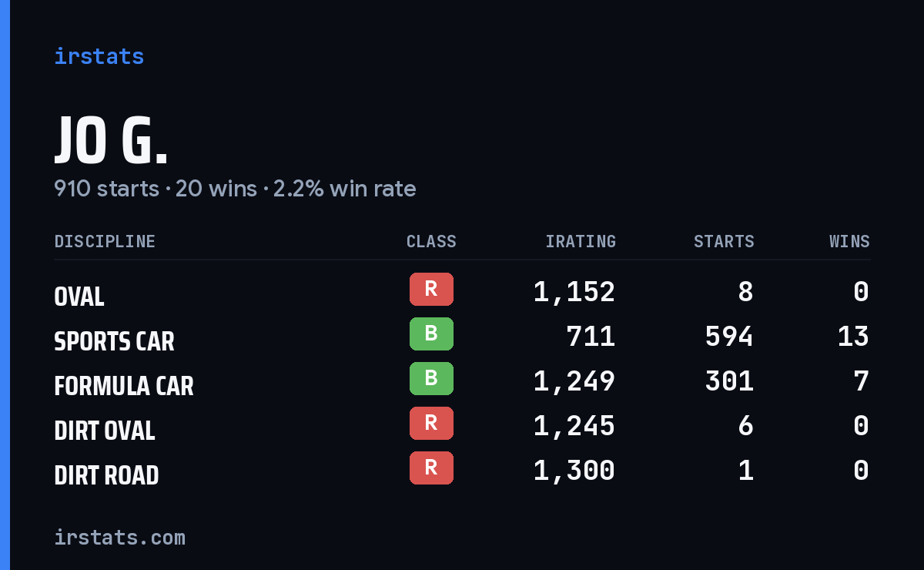Open the irstats.com footer link
The height and width of the screenshot is (570, 924).
coord(119,537)
